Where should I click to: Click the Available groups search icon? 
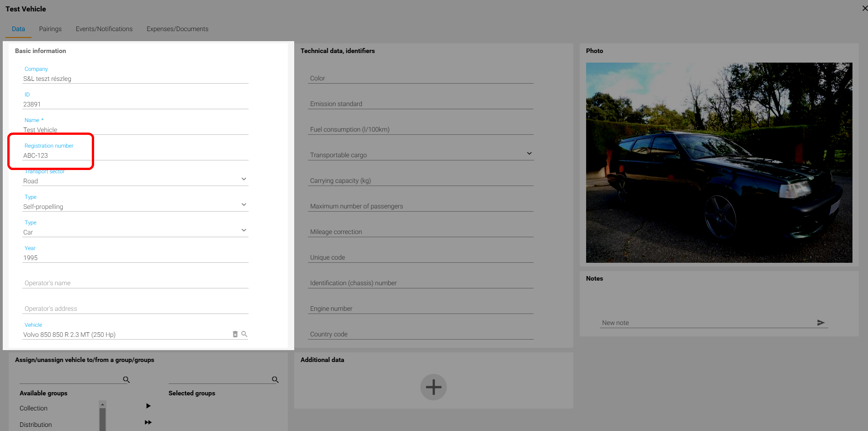127,379
